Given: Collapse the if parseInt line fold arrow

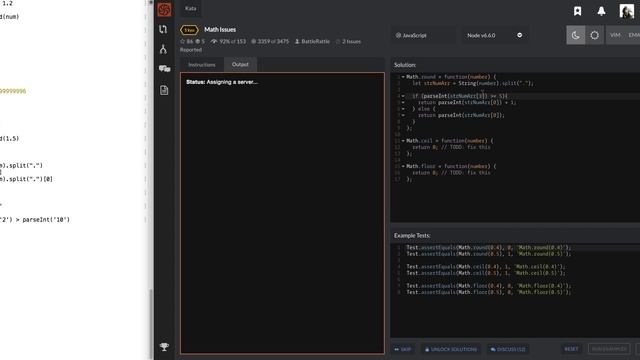Looking at the screenshot, I should (403, 96).
